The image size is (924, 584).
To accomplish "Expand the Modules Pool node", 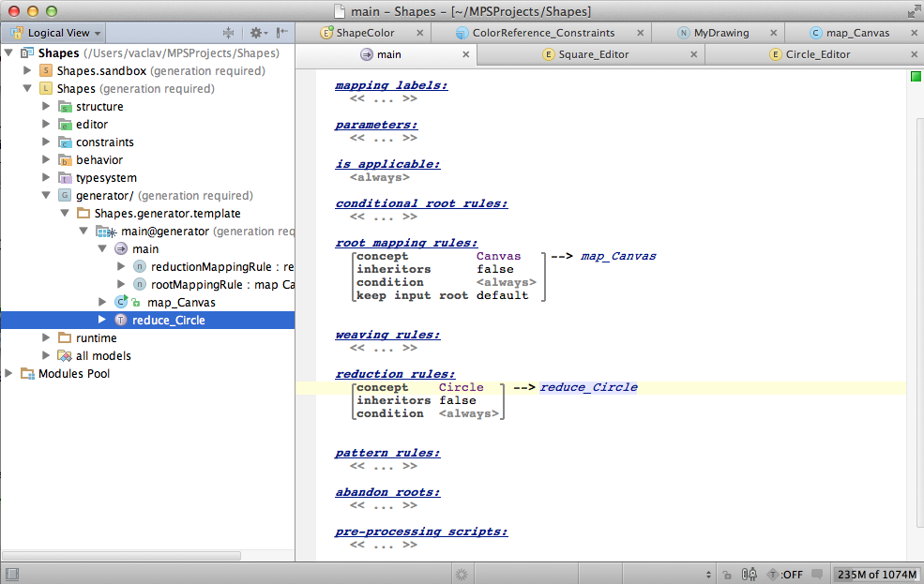I will [x=9, y=373].
